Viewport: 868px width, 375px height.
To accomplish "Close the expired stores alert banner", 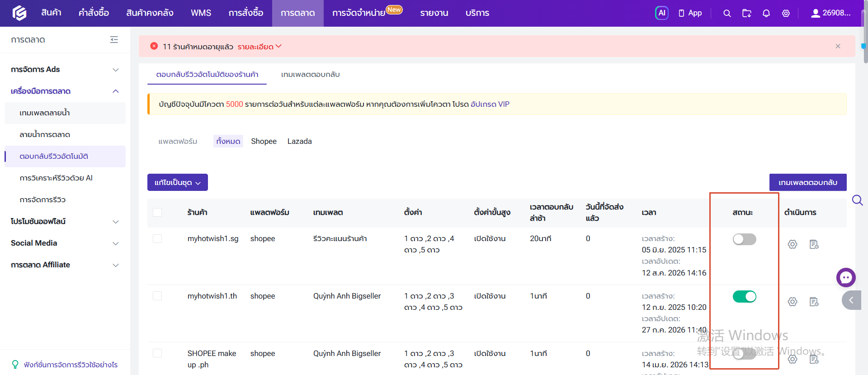I will point(838,46).
